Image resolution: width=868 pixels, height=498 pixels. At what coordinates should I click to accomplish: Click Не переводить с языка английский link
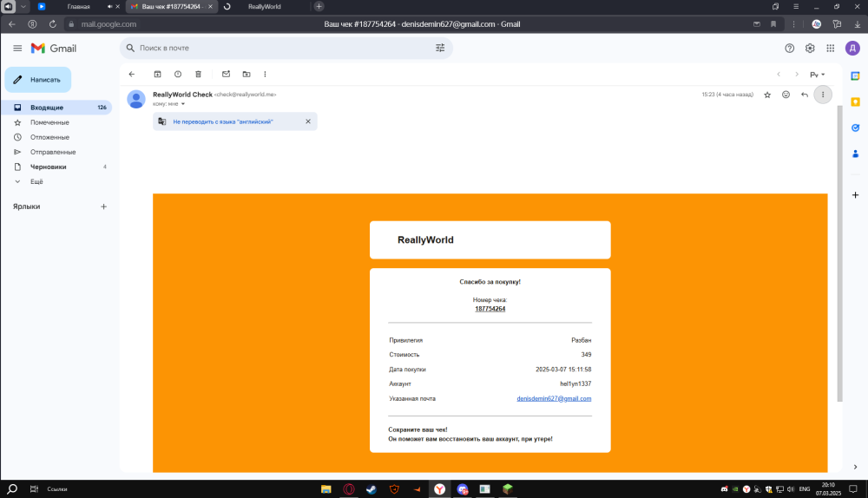[x=222, y=121]
